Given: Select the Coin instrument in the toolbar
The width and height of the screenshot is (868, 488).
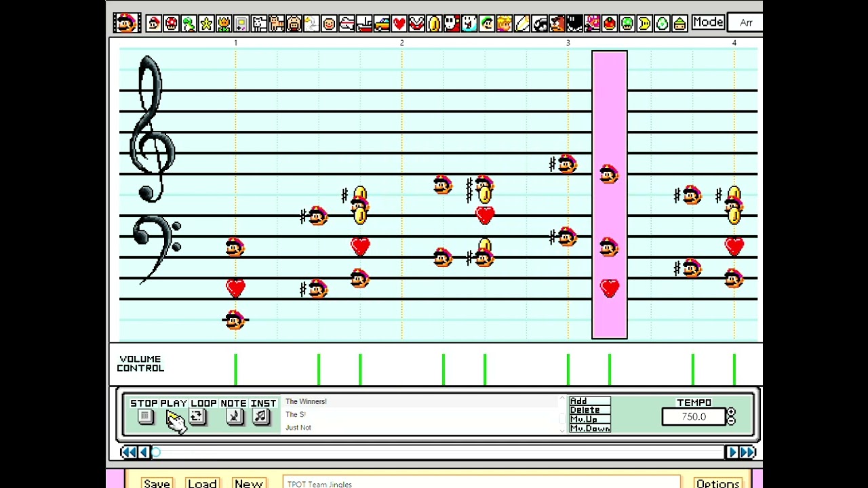Looking at the screenshot, I should [434, 24].
